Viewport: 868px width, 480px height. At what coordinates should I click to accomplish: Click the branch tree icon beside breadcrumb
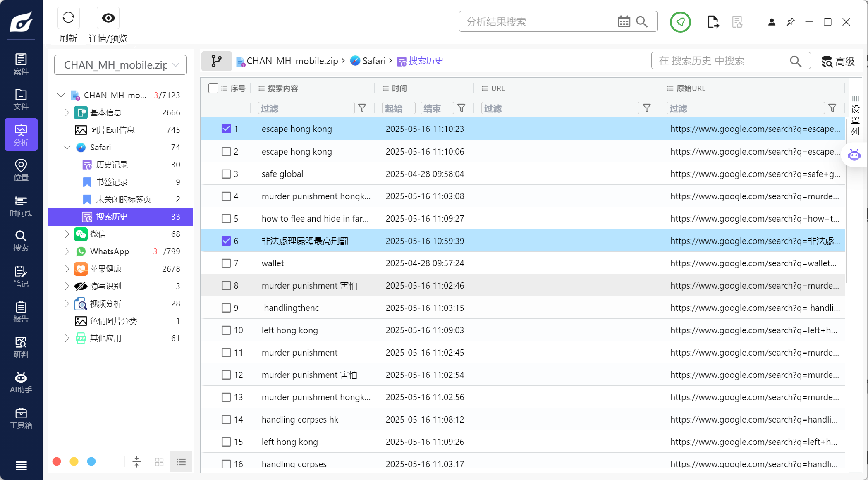click(x=216, y=61)
